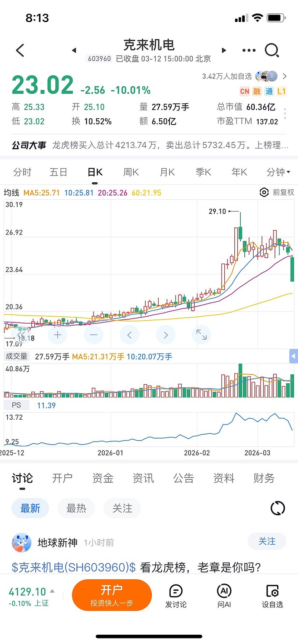Tap 设自选 to add to watchlist

(x=272, y=596)
